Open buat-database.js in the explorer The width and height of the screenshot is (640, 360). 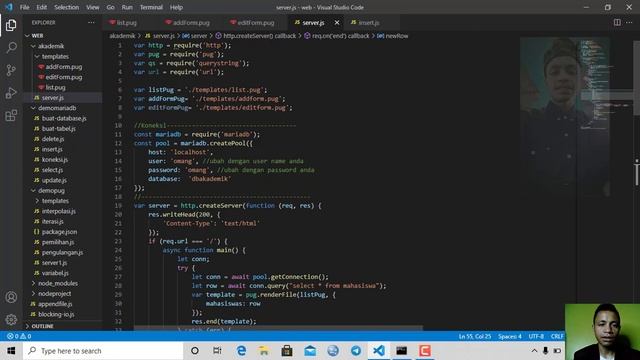point(64,118)
